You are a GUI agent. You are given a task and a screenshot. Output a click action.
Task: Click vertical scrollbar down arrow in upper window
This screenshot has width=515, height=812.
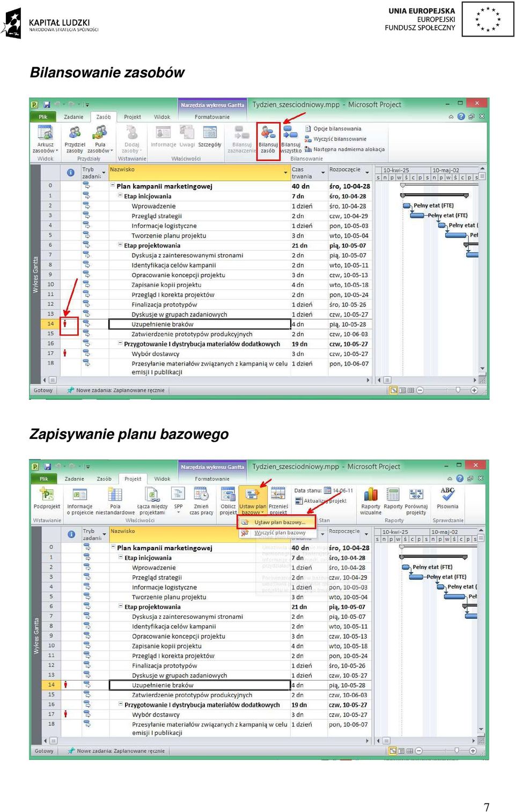click(x=482, y=369)
